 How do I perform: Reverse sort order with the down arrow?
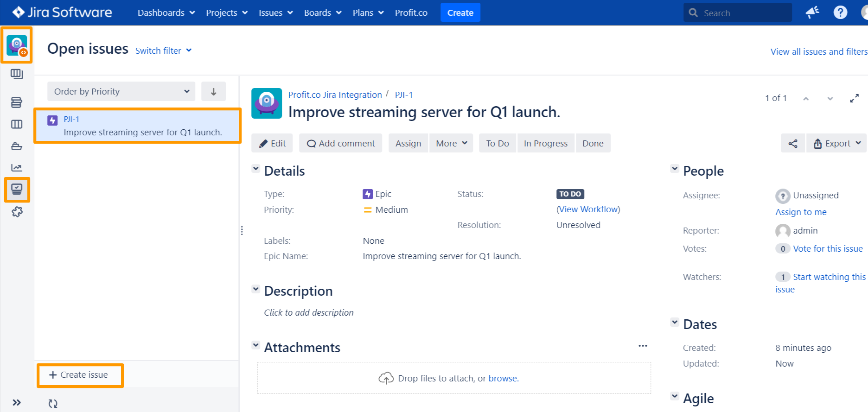click(213, 91)
